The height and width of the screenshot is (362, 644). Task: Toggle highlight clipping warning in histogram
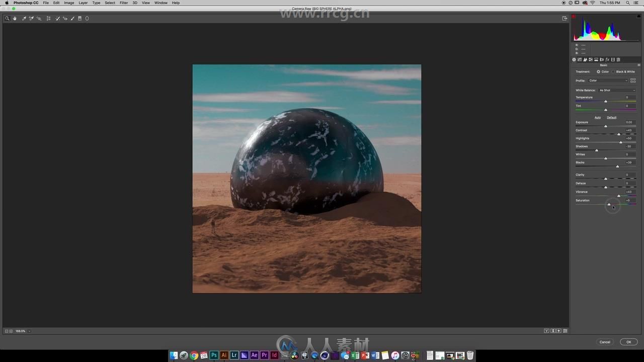pyautogui.click(x=638, y=16)
